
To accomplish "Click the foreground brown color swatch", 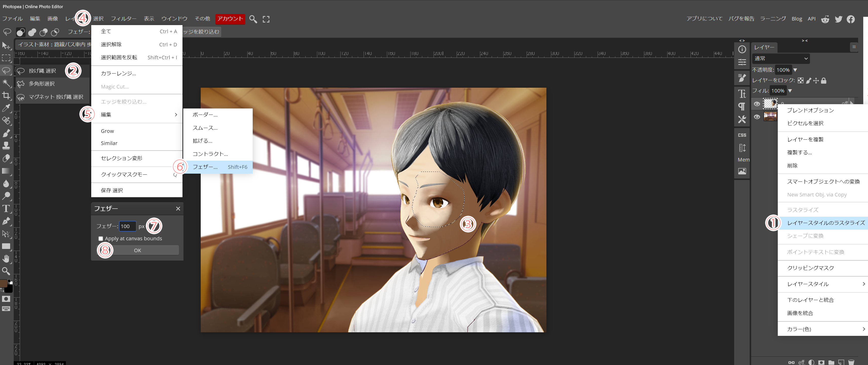I will click(x=4, y=283).
